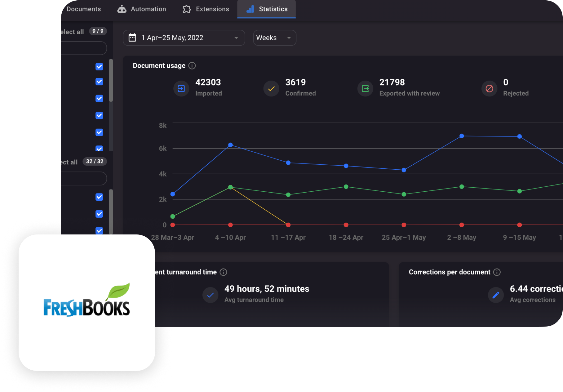
Task: Toggle first checkbox under 32 / 32 list
Action: click(x=99, y=197)
